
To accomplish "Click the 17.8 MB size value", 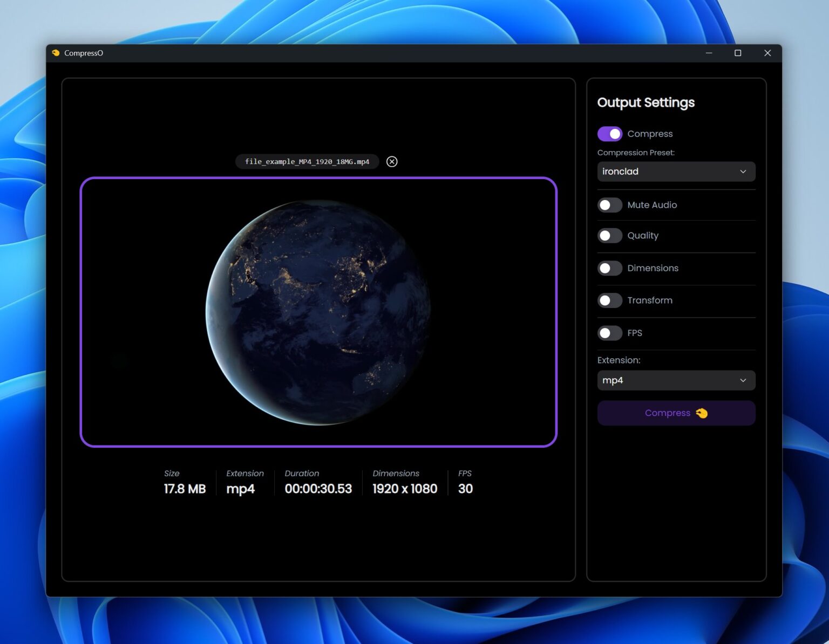I will [x=185, y=489].
